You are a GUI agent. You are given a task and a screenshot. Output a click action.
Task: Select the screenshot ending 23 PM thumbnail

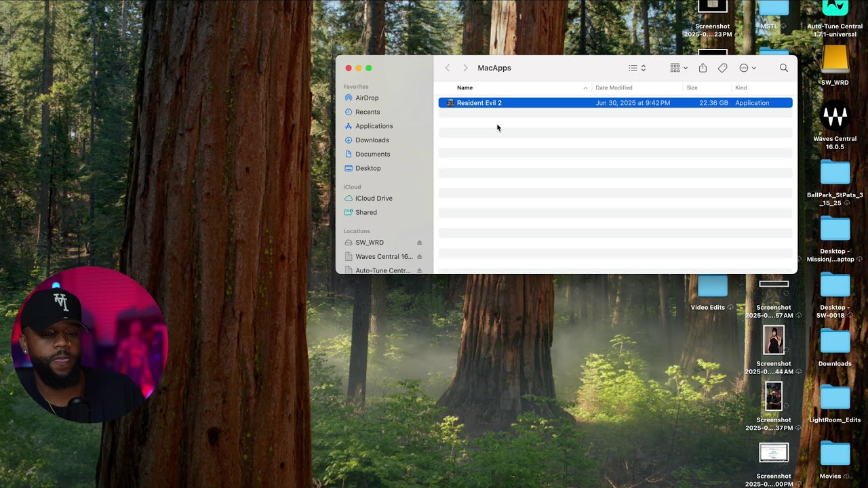point(712,6)
